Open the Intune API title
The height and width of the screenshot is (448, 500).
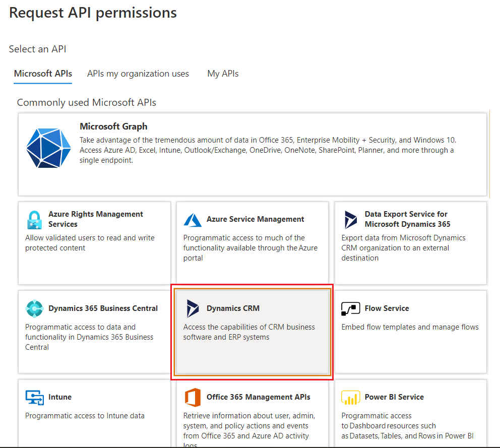pyautogui.click(x=60, y=397)
